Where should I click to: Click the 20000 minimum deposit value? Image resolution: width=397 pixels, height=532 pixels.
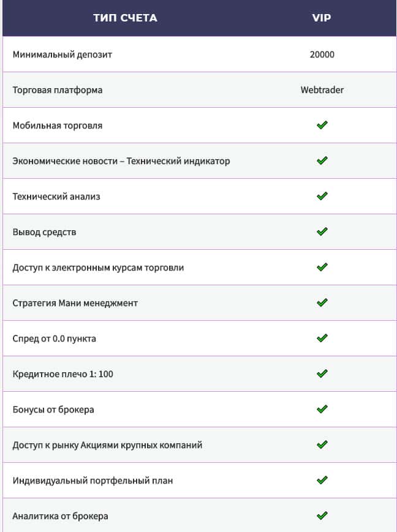pos(322,54)
